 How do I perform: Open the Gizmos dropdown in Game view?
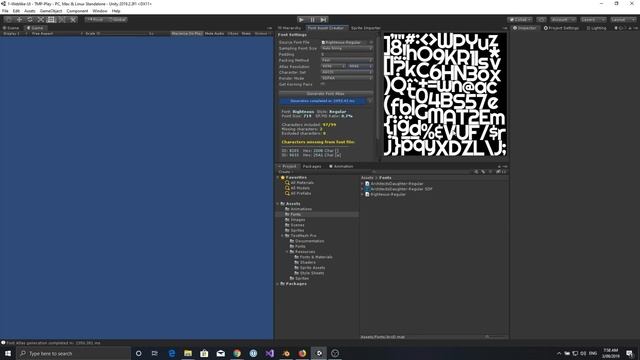coord(262,33)
